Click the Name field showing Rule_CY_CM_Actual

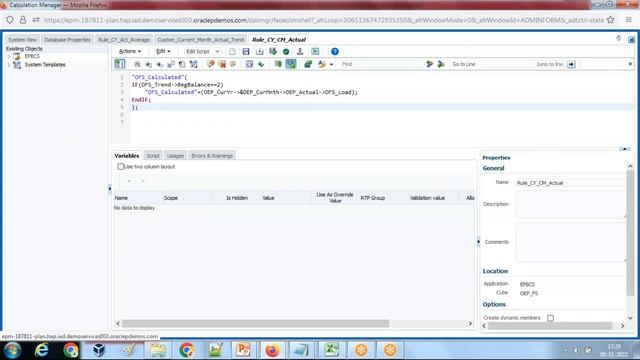coord(570,183)
